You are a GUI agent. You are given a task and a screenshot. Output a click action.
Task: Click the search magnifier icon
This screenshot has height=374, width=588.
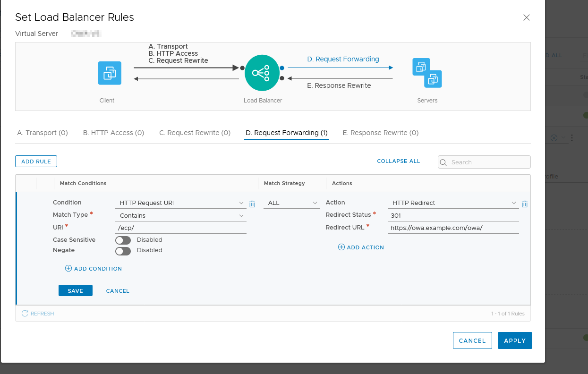443,162
